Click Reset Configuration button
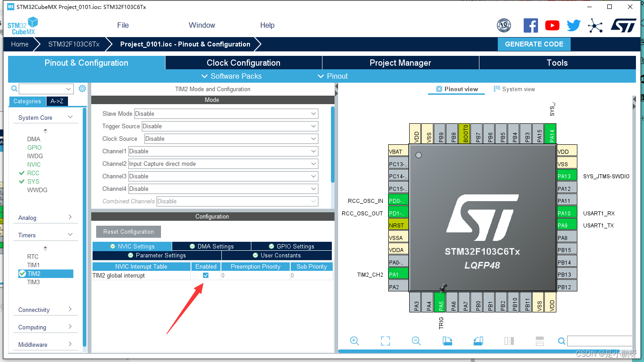 pyautogui.click(x=128, y=232)
